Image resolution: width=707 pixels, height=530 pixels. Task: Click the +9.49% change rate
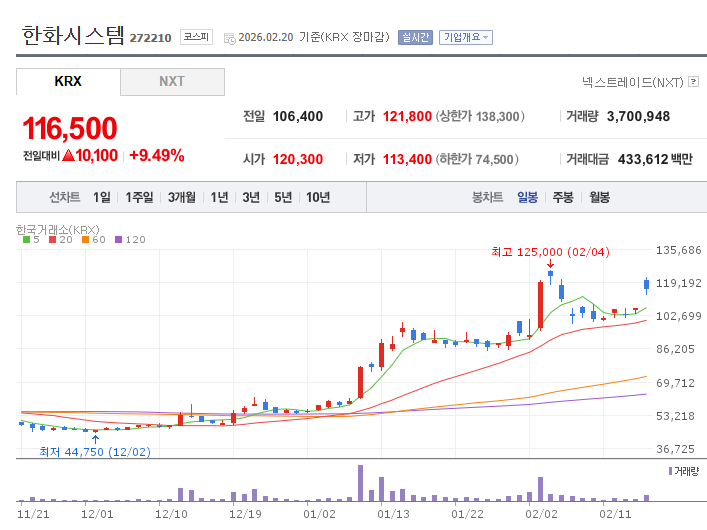click(x=156, y=156)
